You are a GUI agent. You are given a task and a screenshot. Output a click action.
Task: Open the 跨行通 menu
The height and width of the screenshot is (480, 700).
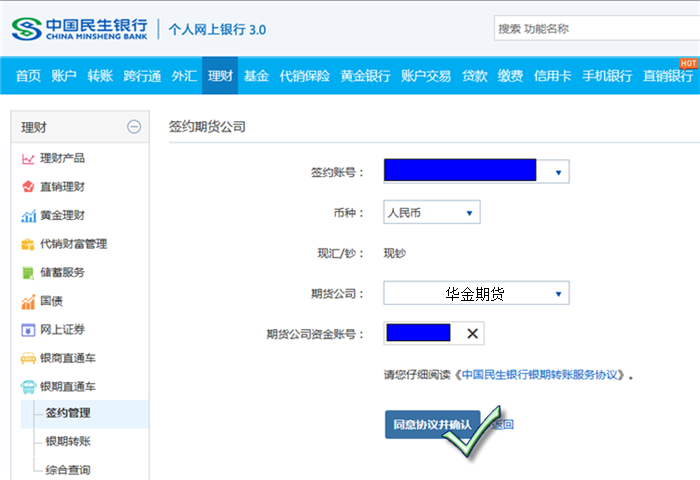click(x=142, y=76)
